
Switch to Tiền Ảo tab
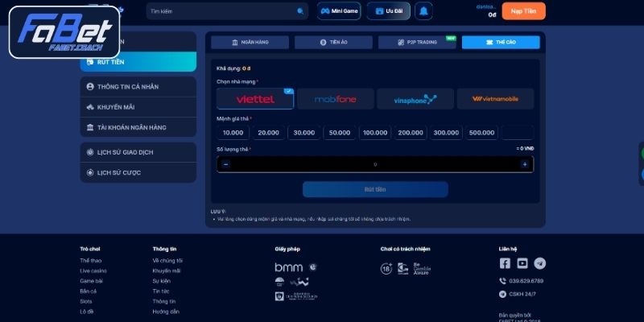pos(333,43)
